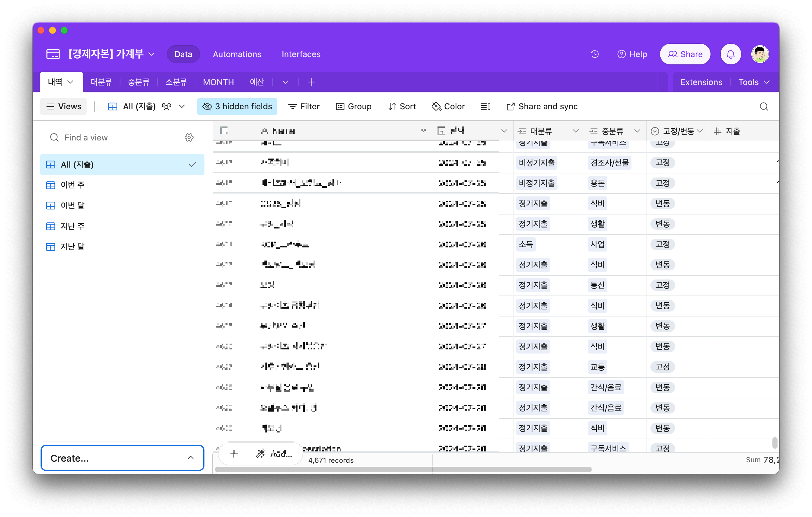The width and height of the screenshot is (812, 517).
Task: Open the 3 hidden fields toggle
Action: tap(237, 106)
